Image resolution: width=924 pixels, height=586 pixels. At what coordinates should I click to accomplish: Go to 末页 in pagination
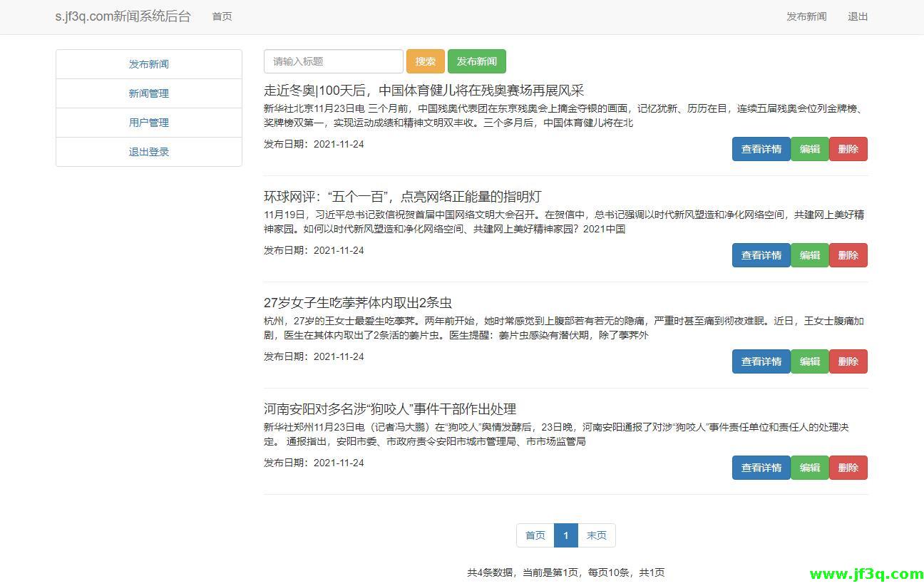click(x=596, y=535)
